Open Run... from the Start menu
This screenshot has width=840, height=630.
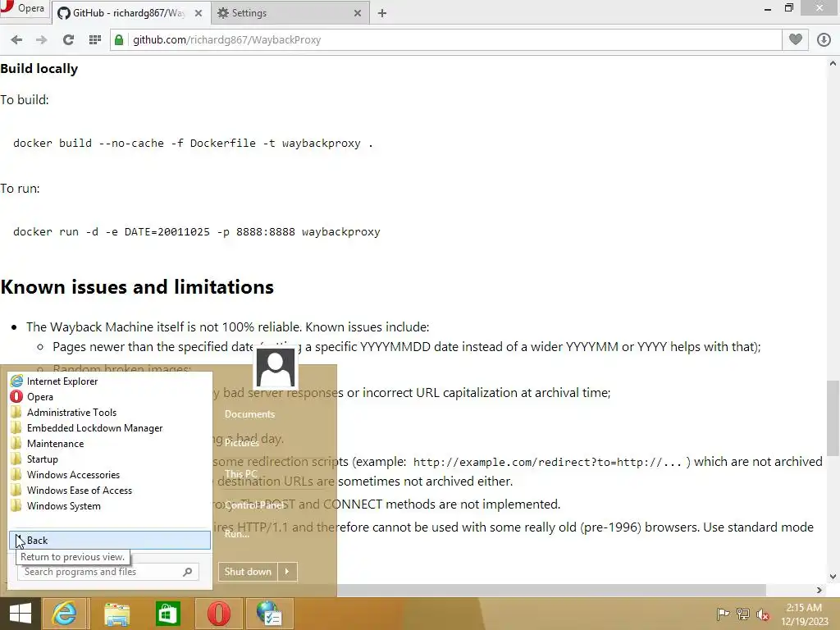point(237,533)
